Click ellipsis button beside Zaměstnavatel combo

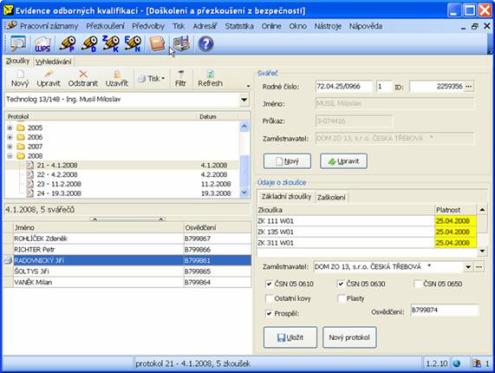coord(479,267)
